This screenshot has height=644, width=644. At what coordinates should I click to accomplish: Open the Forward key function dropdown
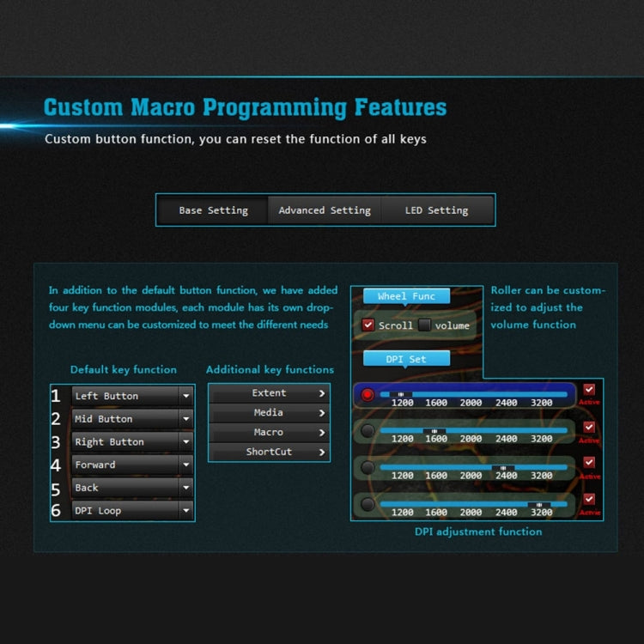pyautogui.click(x=185, y=465)
